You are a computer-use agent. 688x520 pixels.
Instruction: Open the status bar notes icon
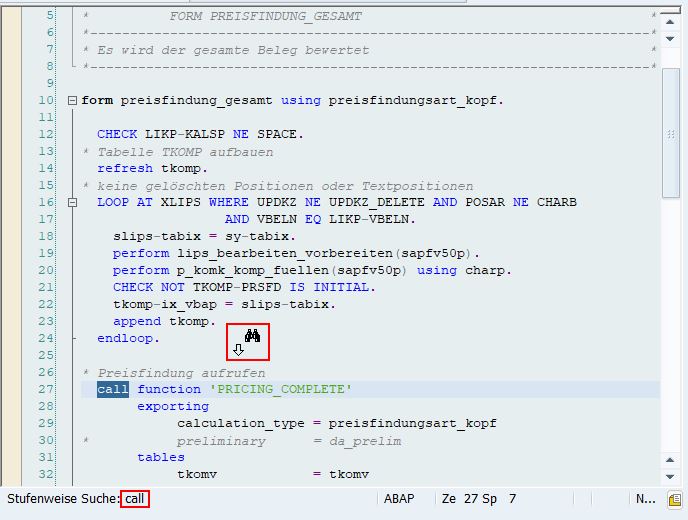[x=674, y=500]
